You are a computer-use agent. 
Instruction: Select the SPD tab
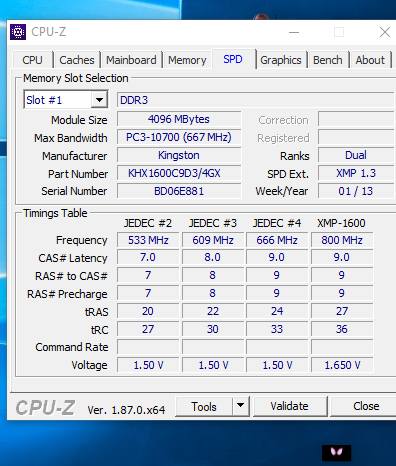[x=233, y=59]
